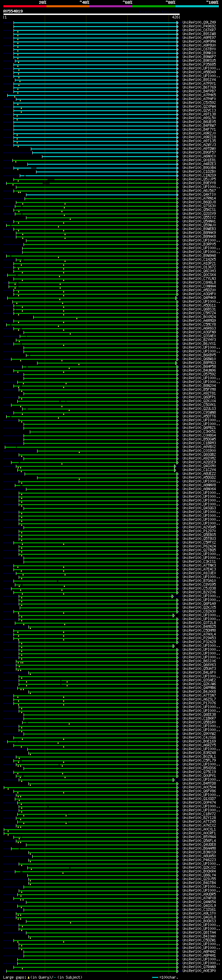Select hit UniRef100_A9RZJ0
This screenshot has width=222, height=980.
coord(199,133)
